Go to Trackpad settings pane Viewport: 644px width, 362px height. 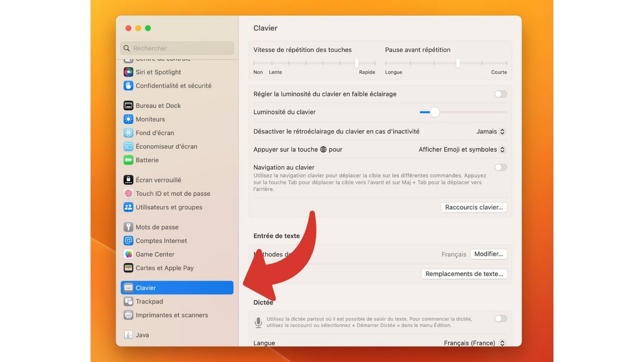[177, 301]
